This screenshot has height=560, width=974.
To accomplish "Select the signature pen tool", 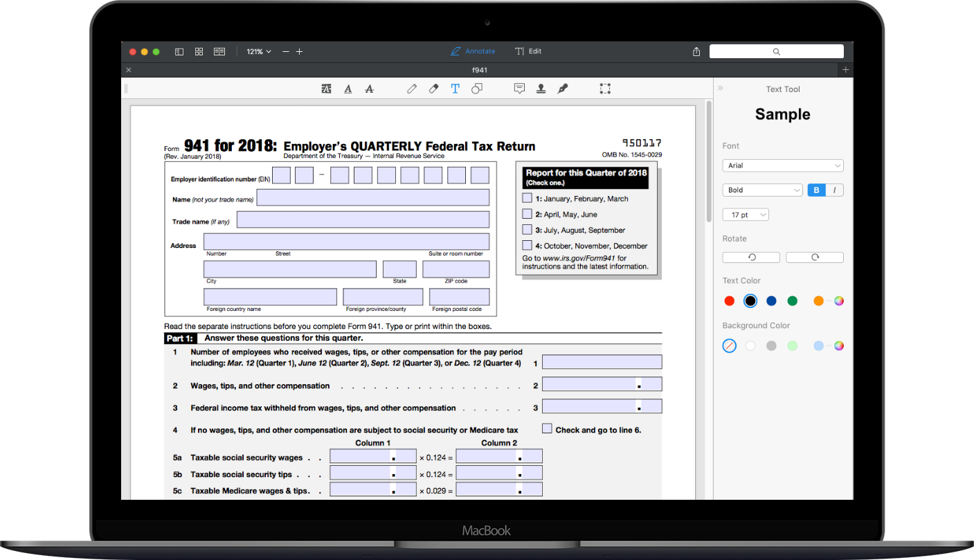I will (x=563, y=89).
